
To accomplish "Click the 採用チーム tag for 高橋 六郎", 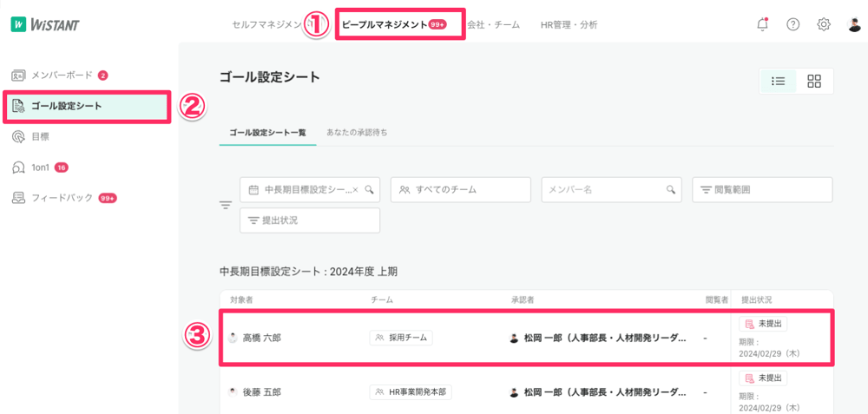I will [x=401, y=338].
